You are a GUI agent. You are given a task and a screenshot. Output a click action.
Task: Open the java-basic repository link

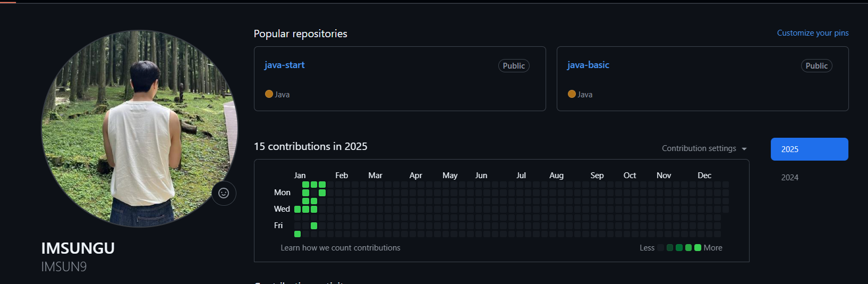tap(588, 65)
